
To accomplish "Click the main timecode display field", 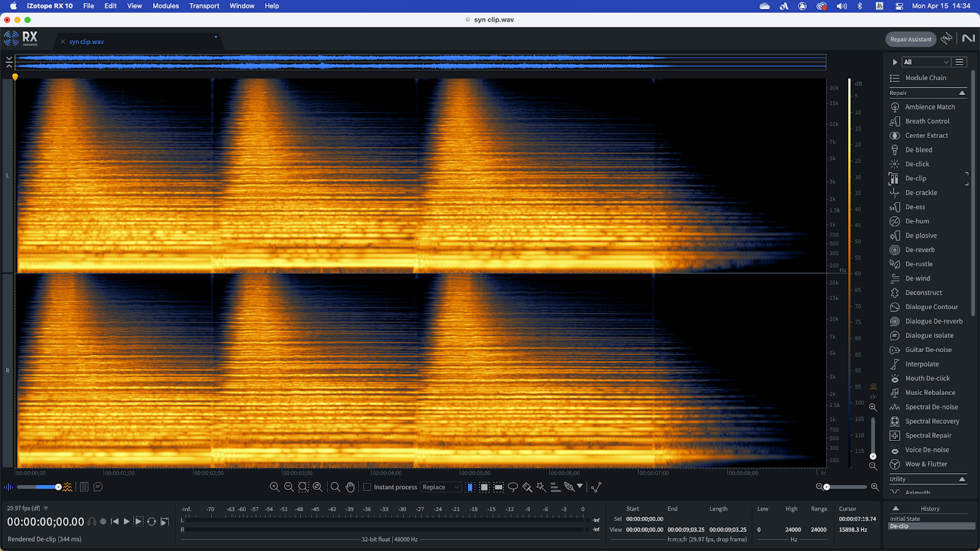I will (45, 522).
